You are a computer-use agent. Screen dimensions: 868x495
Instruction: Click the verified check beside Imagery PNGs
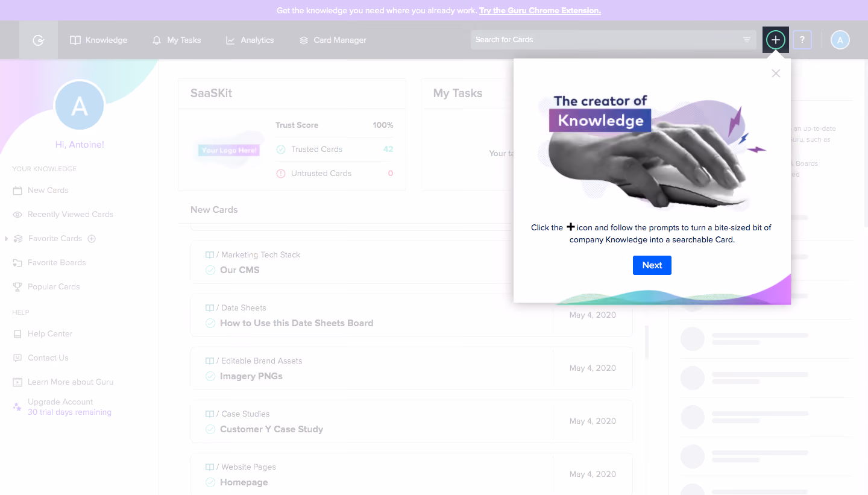pos(210,376)
